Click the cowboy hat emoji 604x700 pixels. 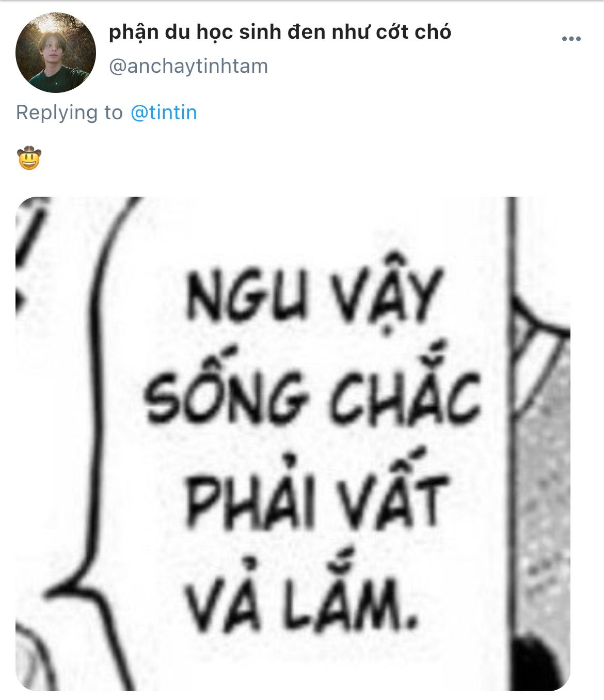(x=29, y=158)
